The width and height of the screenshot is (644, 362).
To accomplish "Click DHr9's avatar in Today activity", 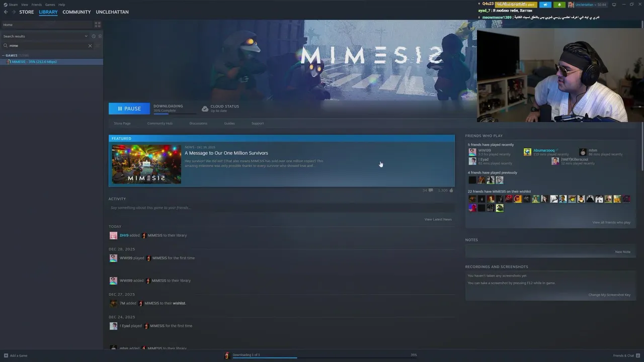I will 113,235.
